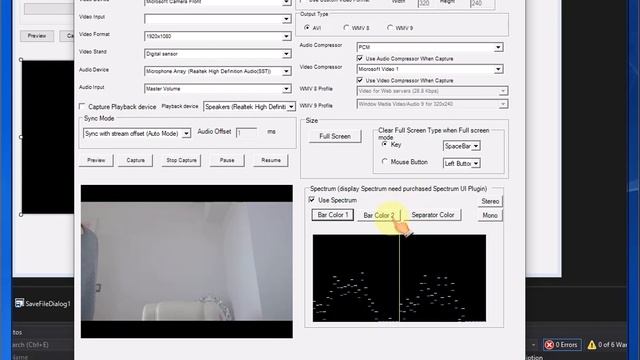Click Preview button in background designer window
The height and width of the screenshot is (360, 640).
coord(37,36)
